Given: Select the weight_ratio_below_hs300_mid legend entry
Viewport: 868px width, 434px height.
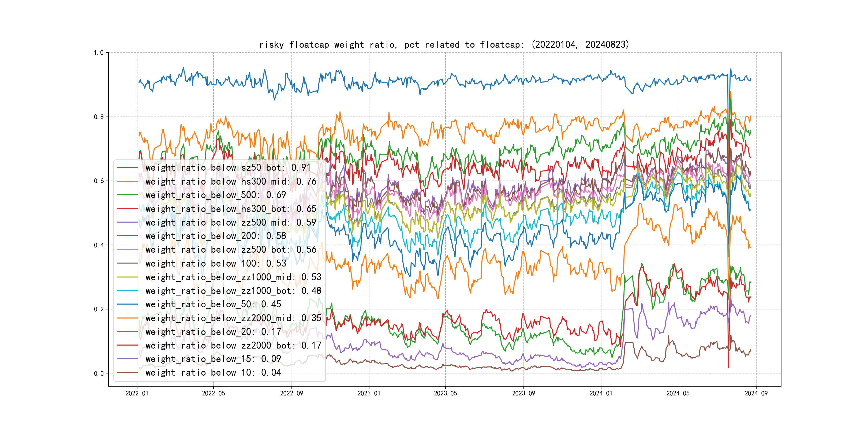Looking at the screenshot, I should point(231,182).
